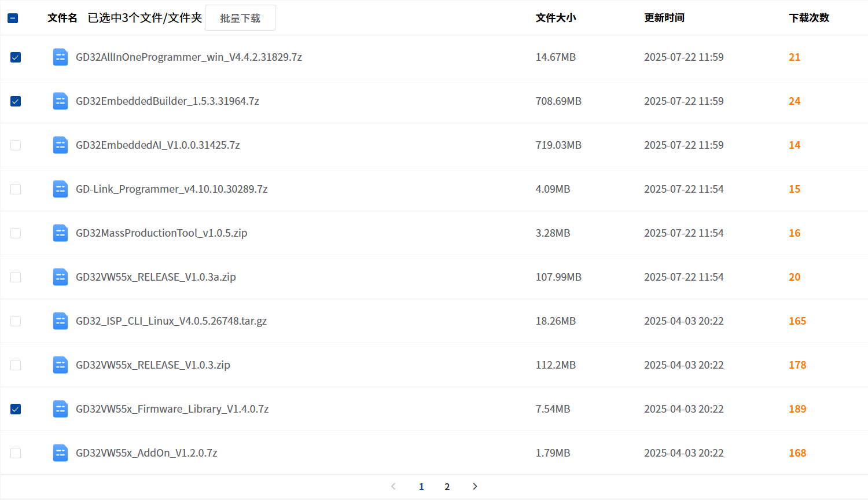Image resolution: width=868 pixels, height=500 pixels.
Task: Click the 已选中3个文件/文件夹 selection status
Action: pos(145,18)
